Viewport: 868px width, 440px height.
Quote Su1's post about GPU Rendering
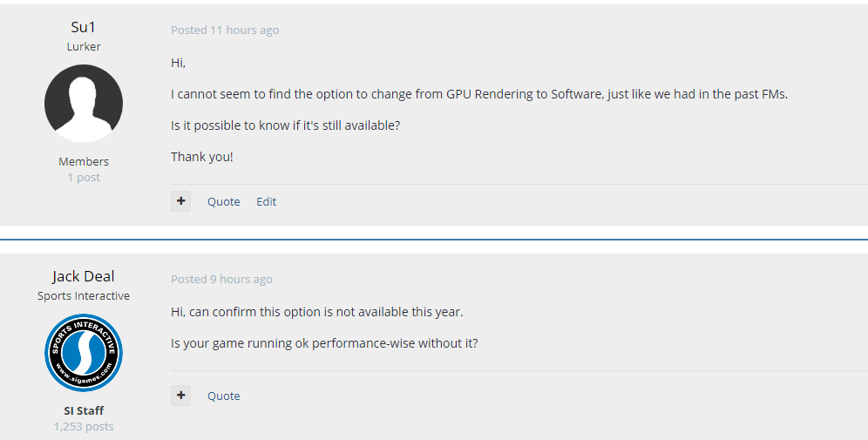coord(224,202)
